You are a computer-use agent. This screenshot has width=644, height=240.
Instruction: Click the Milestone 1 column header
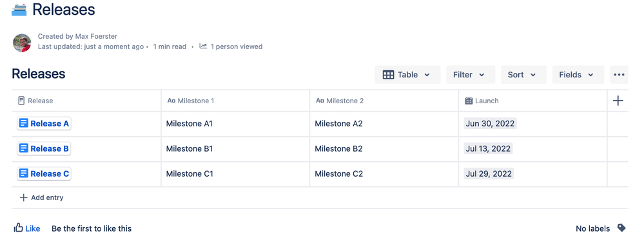coord(235,101)
